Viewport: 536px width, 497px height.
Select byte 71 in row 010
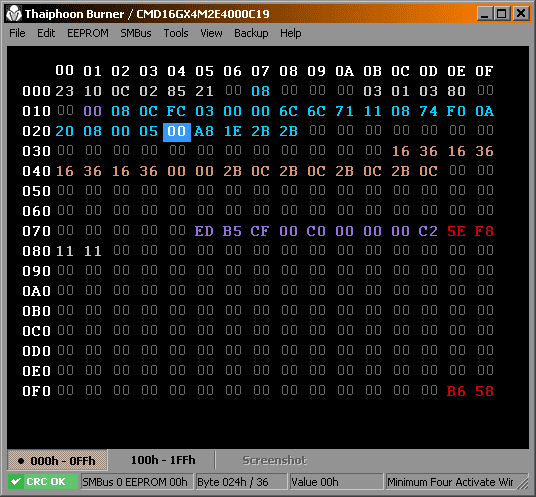[x=344, y=111]
